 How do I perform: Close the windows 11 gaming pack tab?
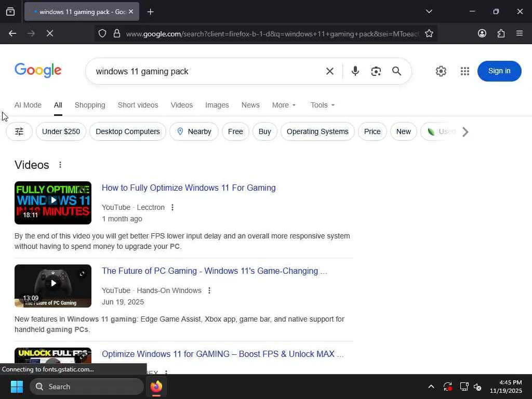(131, 11)
